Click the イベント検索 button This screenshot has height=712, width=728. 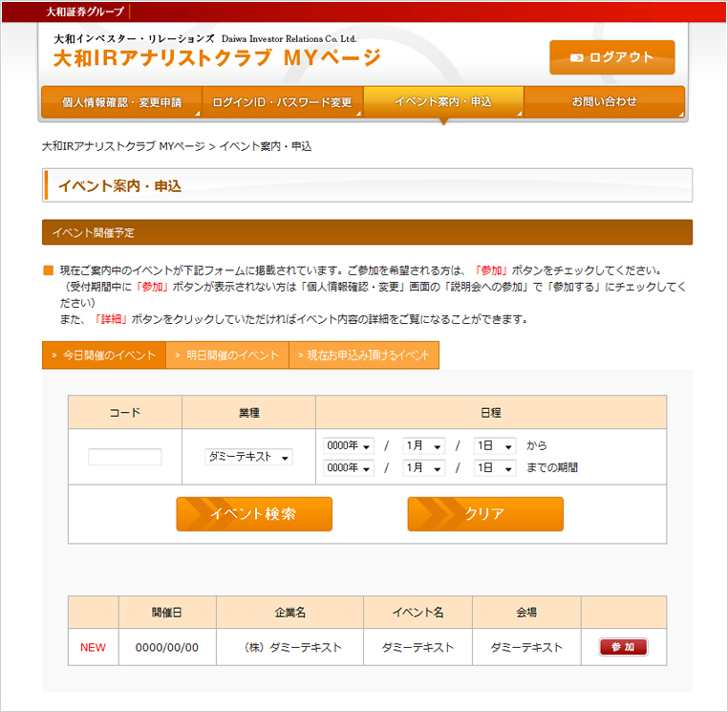[x=254, y=514]
